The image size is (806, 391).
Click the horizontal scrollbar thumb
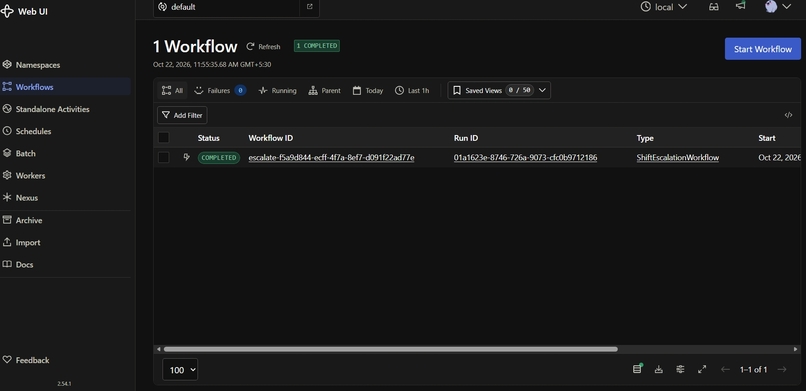point(391,349)
